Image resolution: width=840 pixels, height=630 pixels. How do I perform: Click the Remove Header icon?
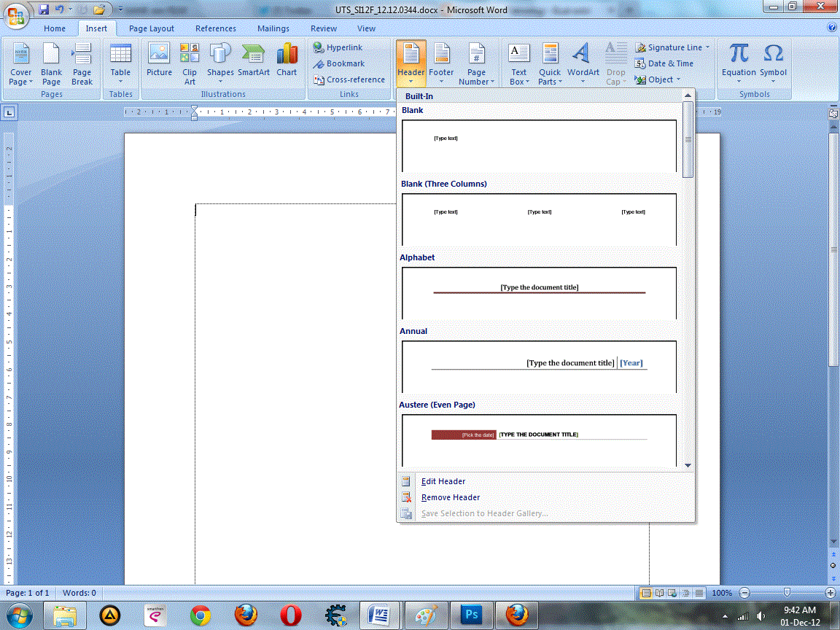(x=407, y=498)
